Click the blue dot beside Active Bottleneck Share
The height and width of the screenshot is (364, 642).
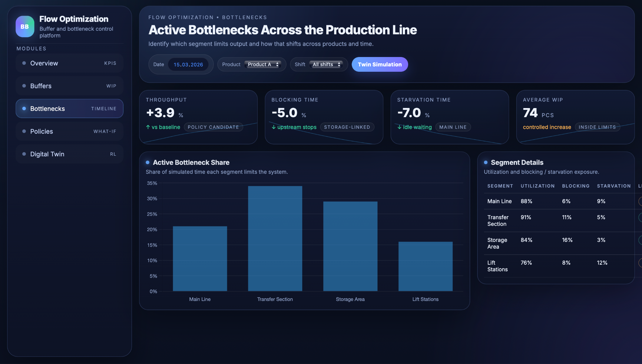pyautogui.click(x=148, y=162)
